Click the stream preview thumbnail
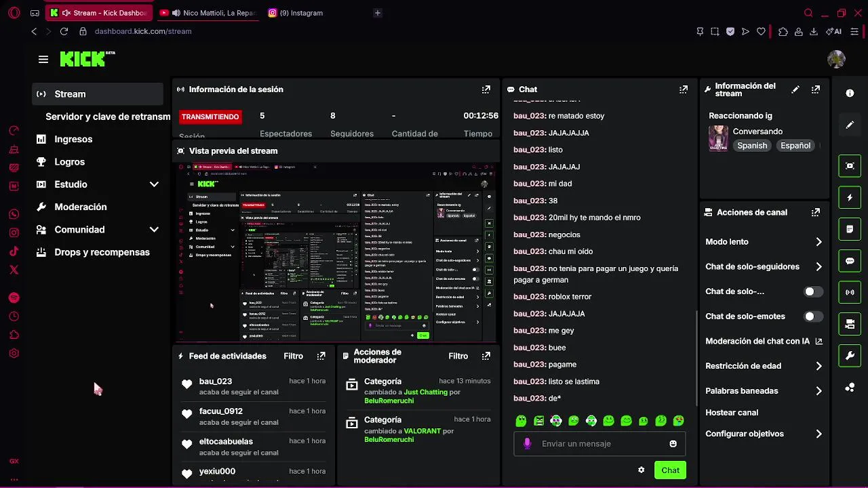The image size is (868, 488). tap(336, 252)
